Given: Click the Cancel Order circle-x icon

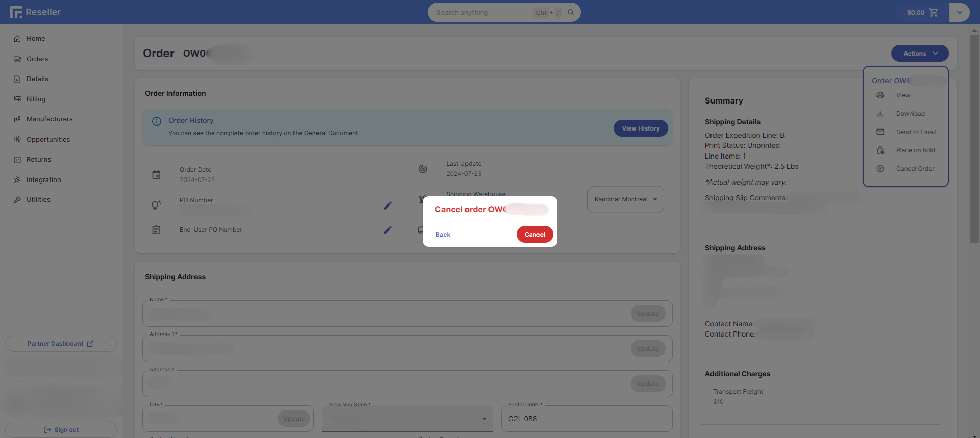Looking at the screenshot, I should click(x=880, y=169).
